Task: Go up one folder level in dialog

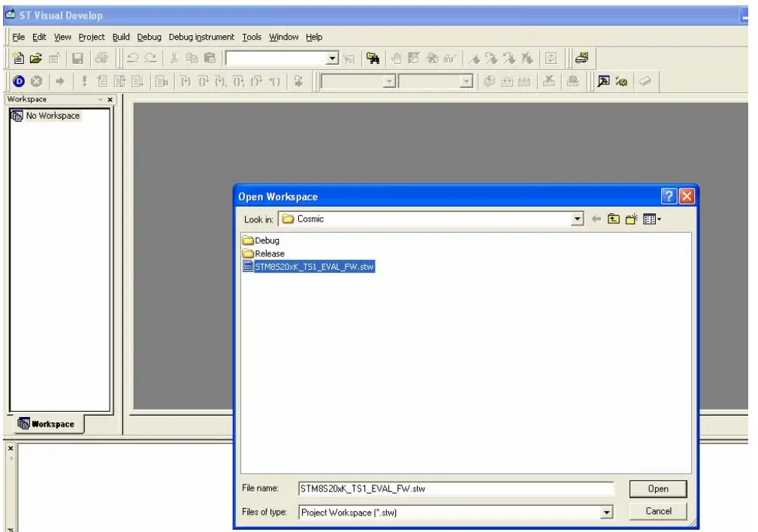Action: (x=614, y=219)
